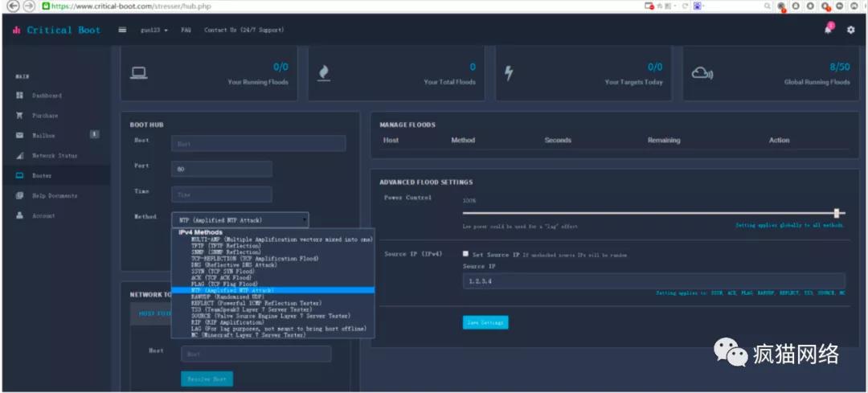The height and width of the screenshot is (393, 868).
Task: Choose the LAG option in Method list
Action: pyautogui.click(x=278, y=329)
